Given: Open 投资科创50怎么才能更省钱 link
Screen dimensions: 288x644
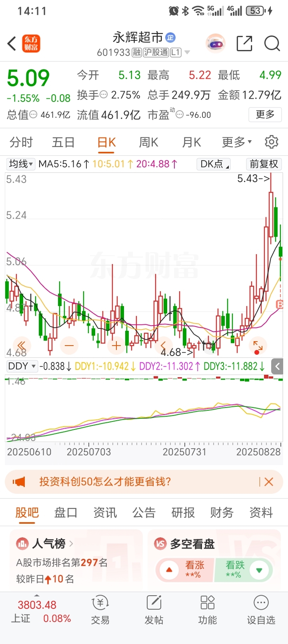Looking at the screenshot, I should [105, 481].
